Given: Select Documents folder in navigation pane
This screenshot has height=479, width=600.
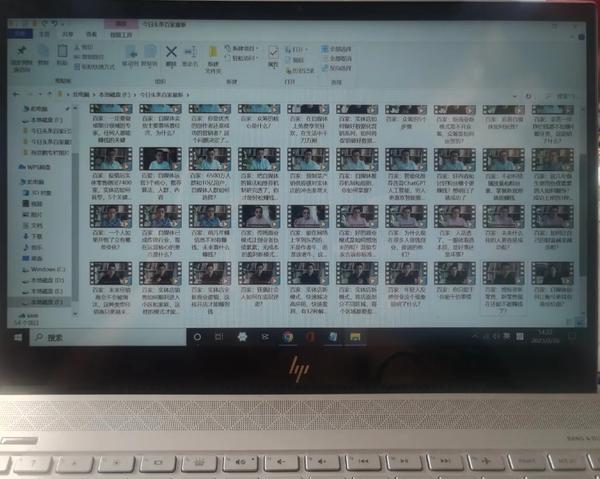Looking at the screenshot, I should [33, 226].
